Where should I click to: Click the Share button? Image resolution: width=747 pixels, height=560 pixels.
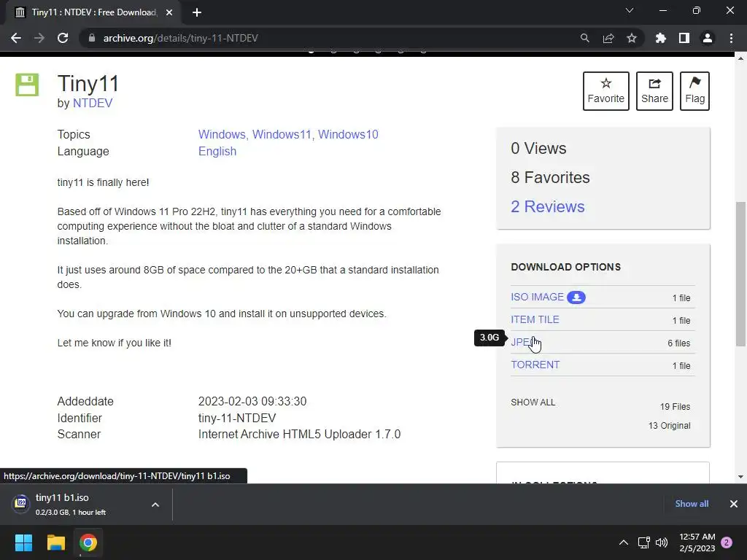click(x=654, y=91)
